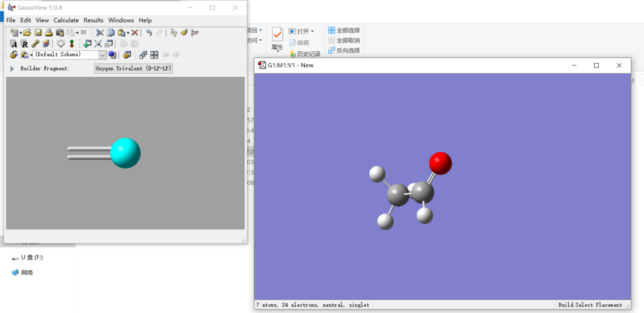Click the Delete red X icon
This screenshot has width=644, height=313.
click(135, 33)
